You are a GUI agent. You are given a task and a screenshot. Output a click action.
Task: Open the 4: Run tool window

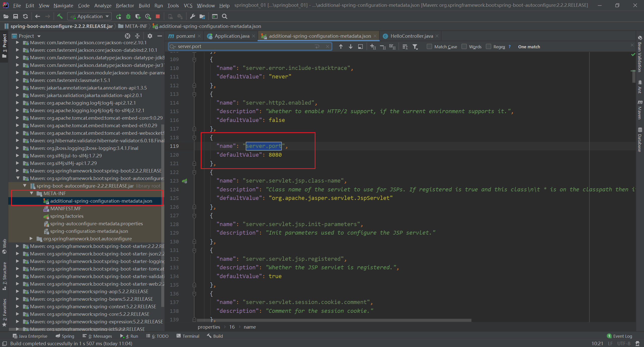point(129,336)
